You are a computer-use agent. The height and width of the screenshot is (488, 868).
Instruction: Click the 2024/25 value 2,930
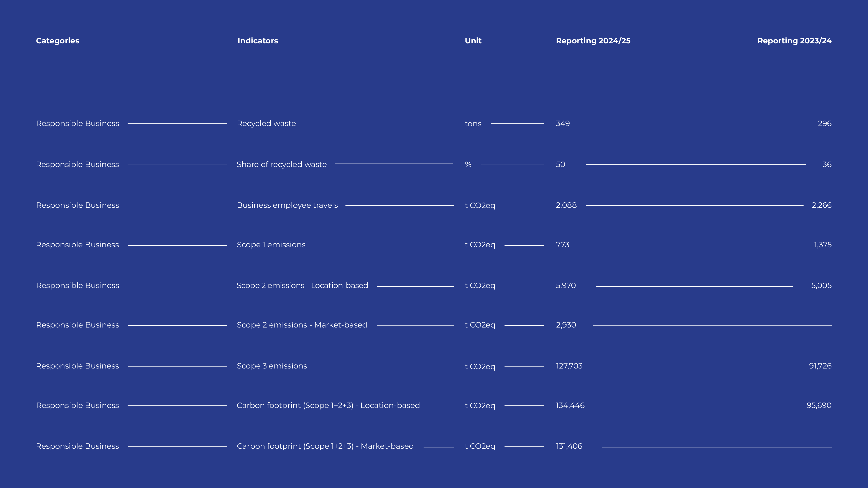(x=566, y=325)
